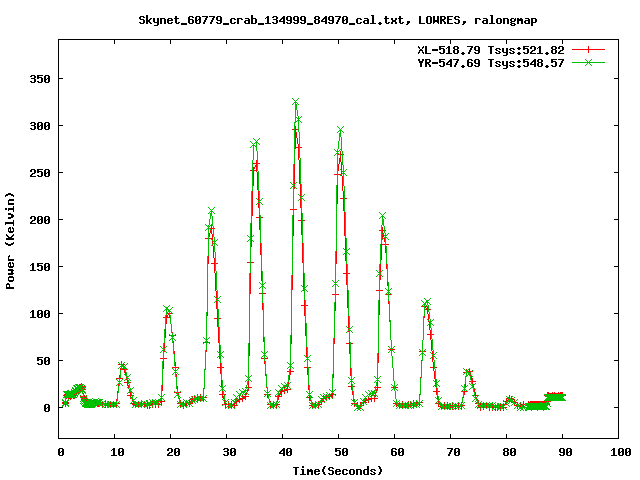Click the red XL legend line sample
This screenshot has width=640, height=480.
(x=588, y=50)
